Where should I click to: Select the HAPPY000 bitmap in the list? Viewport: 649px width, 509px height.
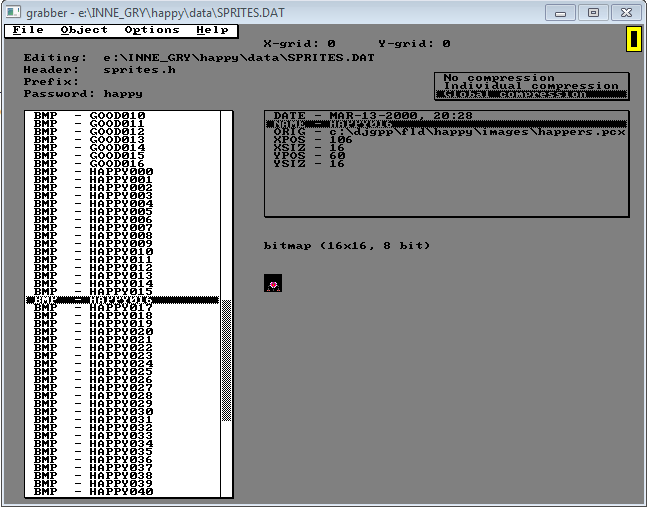[120, 172]
